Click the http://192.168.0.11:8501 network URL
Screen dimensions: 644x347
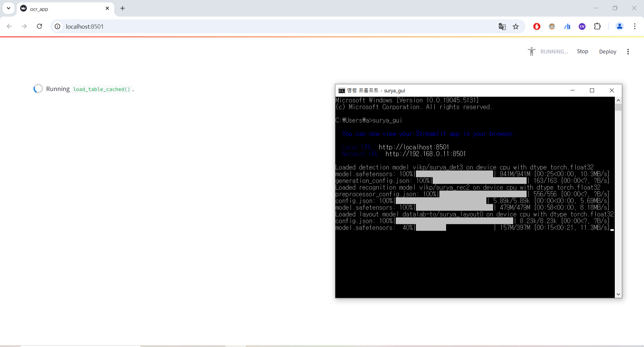(x=425, y=154)
